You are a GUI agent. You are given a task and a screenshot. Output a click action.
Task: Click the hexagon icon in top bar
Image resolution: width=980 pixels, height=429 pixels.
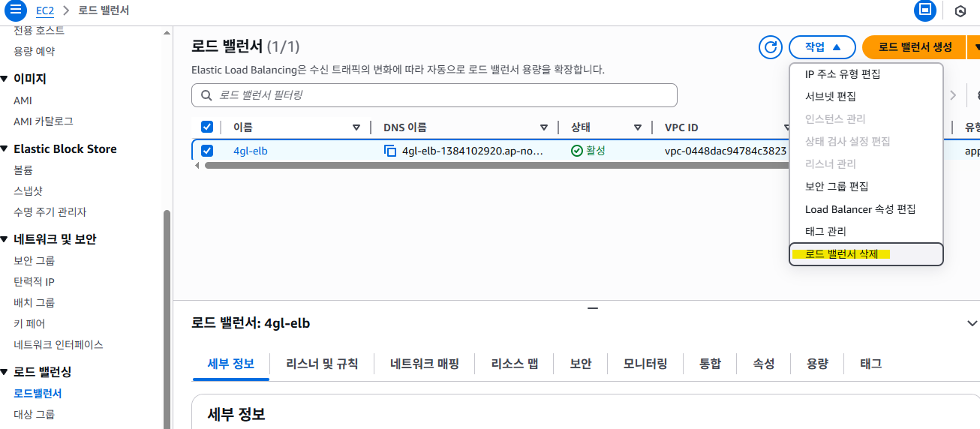(960, 10)
